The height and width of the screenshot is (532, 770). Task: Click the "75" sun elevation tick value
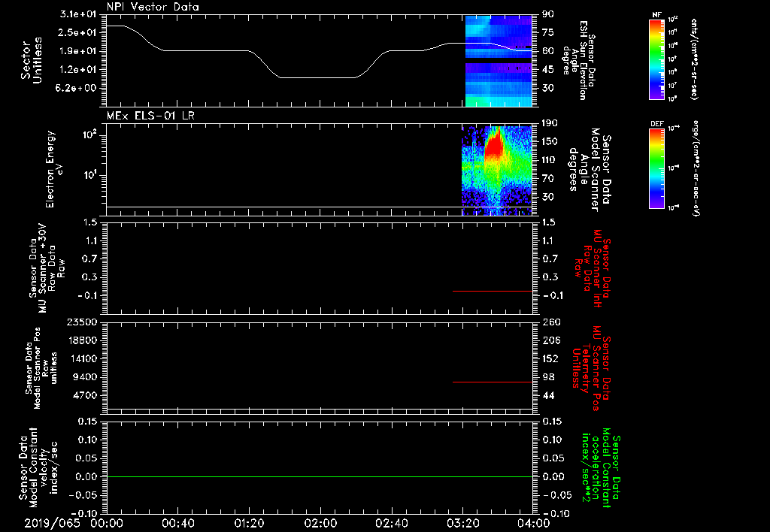pos(548,32)
